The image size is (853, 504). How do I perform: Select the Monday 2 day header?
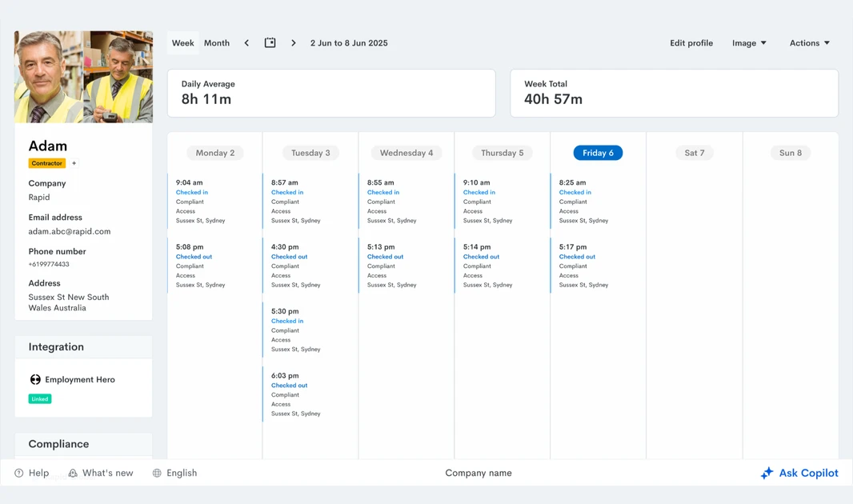tap(215, 153)
